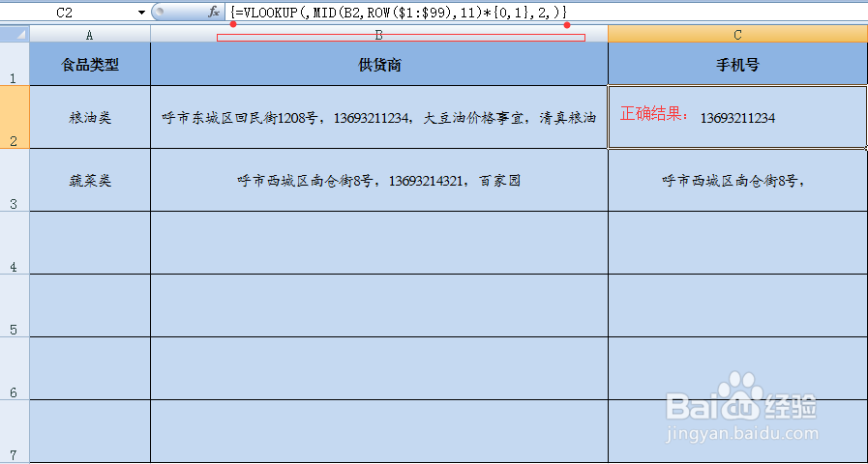This screenshot has height=464, width=868.
Task: Select row 6 header
Action: coord(15,368)
